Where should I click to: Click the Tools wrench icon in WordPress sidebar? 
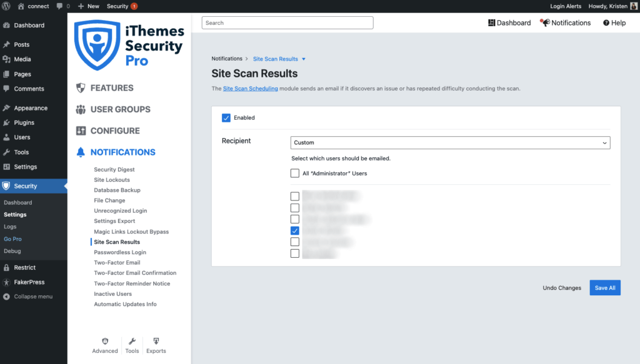(6, 152)
